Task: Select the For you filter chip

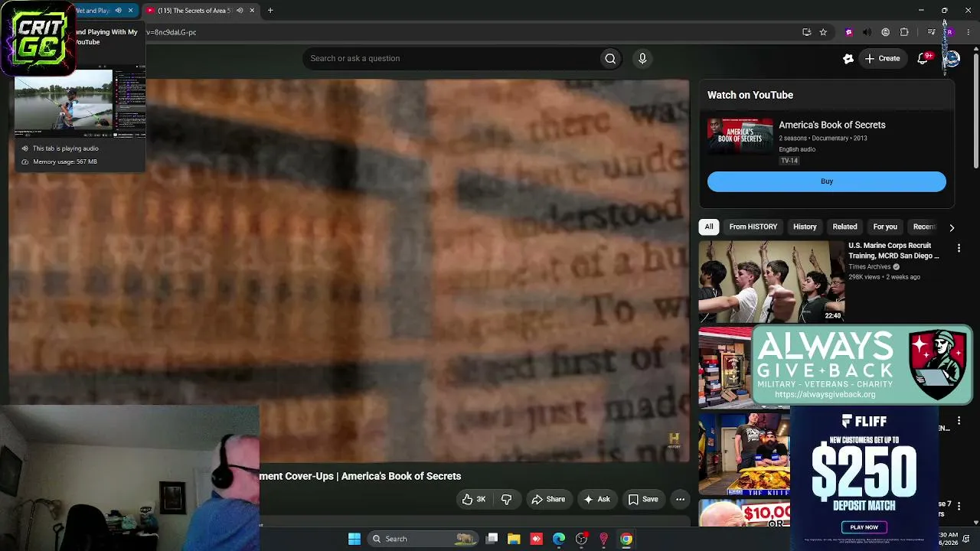Action: click(x=885, y=227)
